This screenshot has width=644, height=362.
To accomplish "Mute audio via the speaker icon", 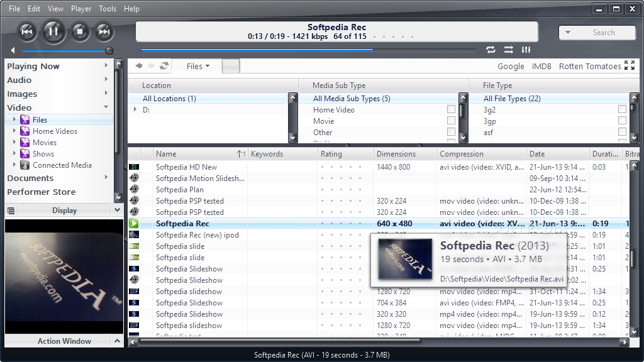I will pyautogui.click(x=13, y=50).
